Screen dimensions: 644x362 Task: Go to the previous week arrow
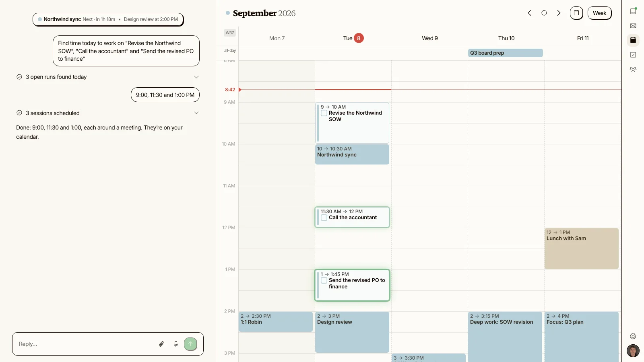[x=530, y=13]
